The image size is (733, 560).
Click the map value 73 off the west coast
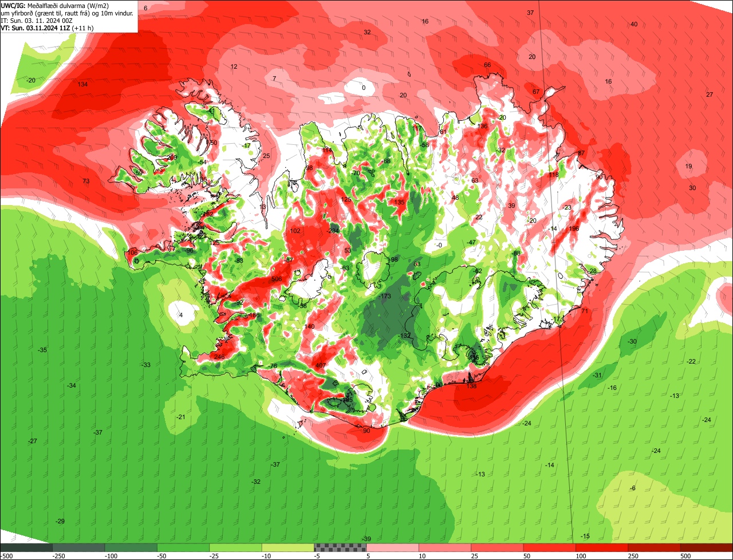click(86, 182)
